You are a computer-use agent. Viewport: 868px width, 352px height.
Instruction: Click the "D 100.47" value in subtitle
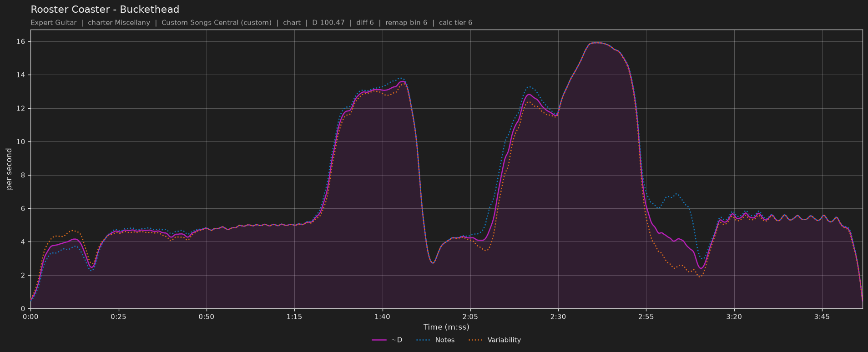(328, 23)
